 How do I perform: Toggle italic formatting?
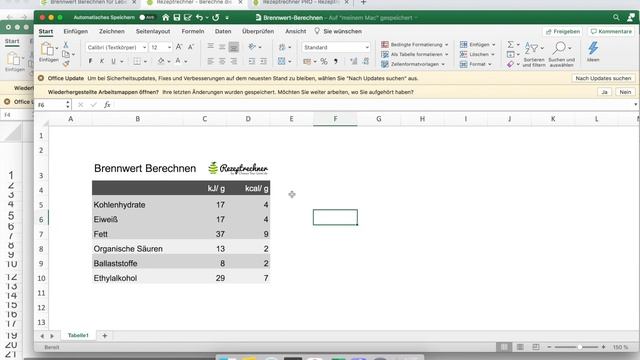click(x=102, y=61)
